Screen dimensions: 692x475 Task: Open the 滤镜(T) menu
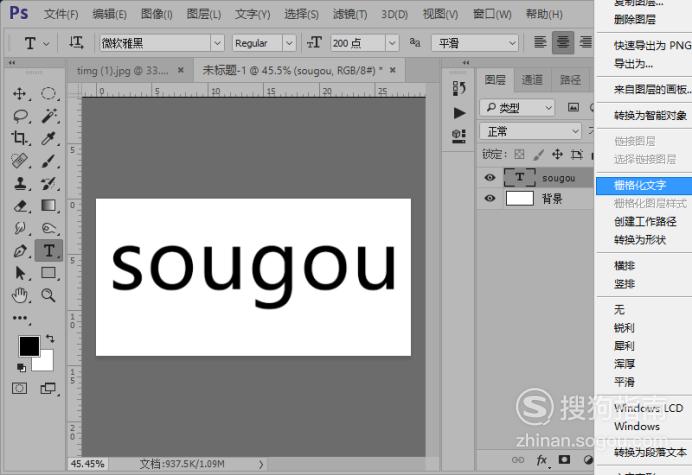pyautogui.click(x=350, y=14)
